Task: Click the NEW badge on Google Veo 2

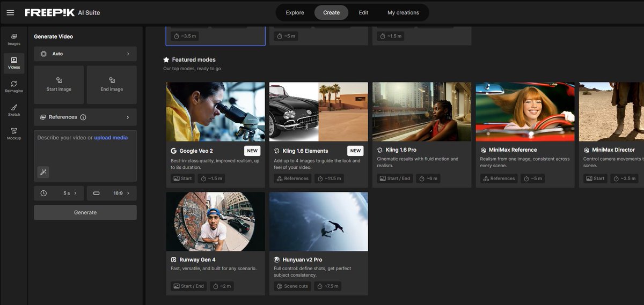Action: tap(252, 151)
